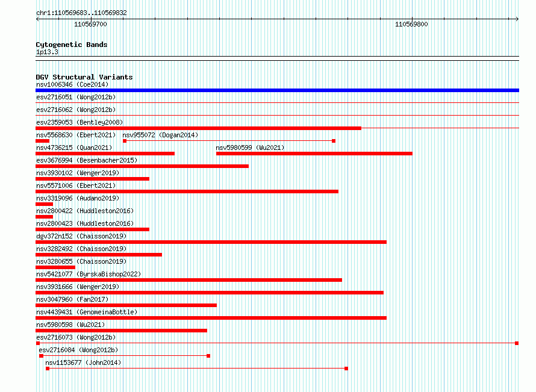Click esv2716073 (Wong2012b) label

point(76,337)
